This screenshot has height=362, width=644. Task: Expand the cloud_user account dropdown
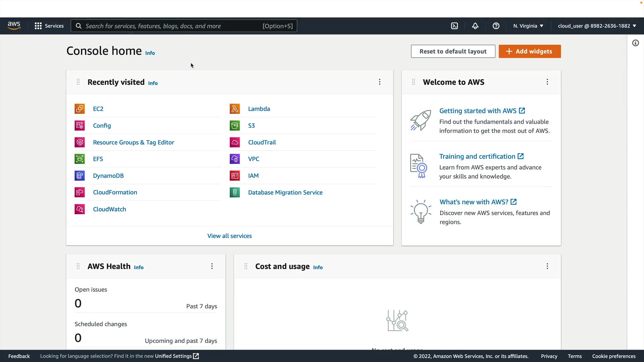coord(597,26)
